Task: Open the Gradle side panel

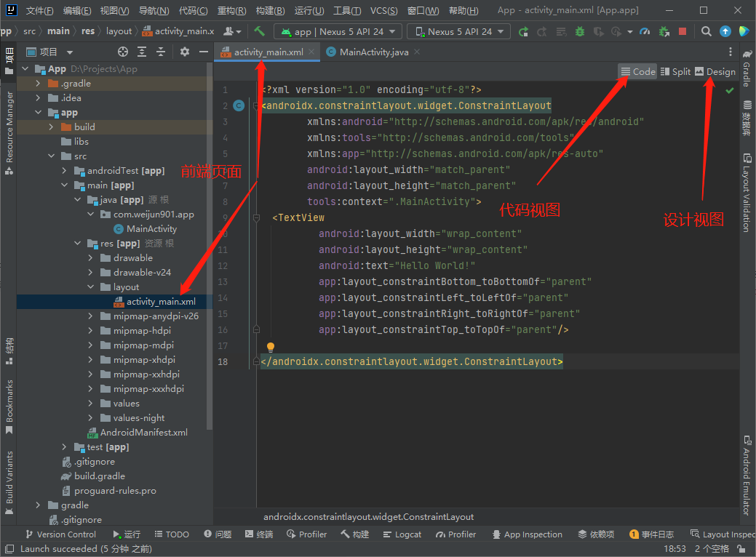Action: pos(747,68)
